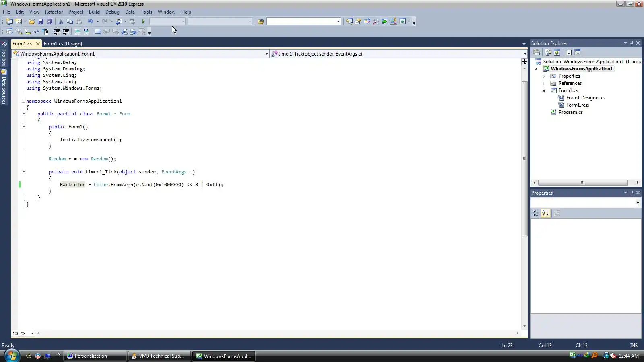Switch to VM0 Technical Support taskbar button
644x362 pixels.
point(159,356)
